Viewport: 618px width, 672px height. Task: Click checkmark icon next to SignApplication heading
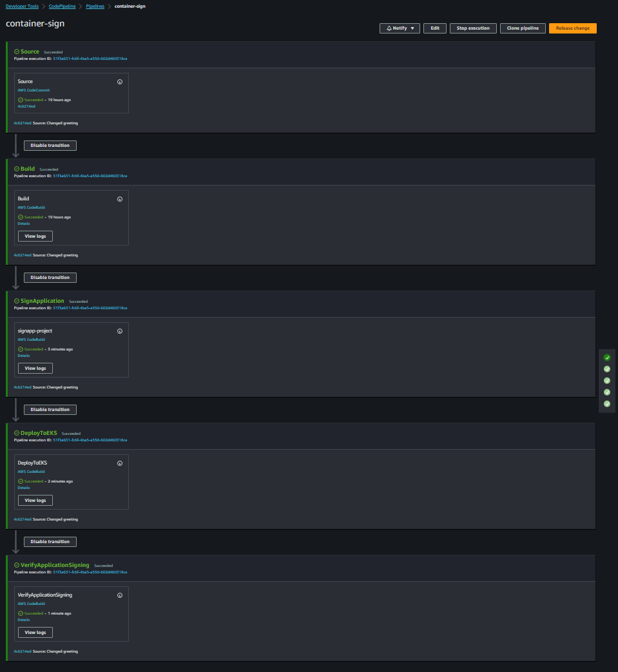(x=16, y=301)
